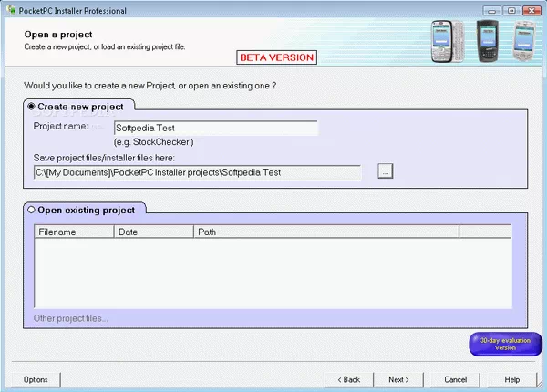Proceed with the Next button
The width and height of the screenshot is (547, 392).
coord(398,379)
